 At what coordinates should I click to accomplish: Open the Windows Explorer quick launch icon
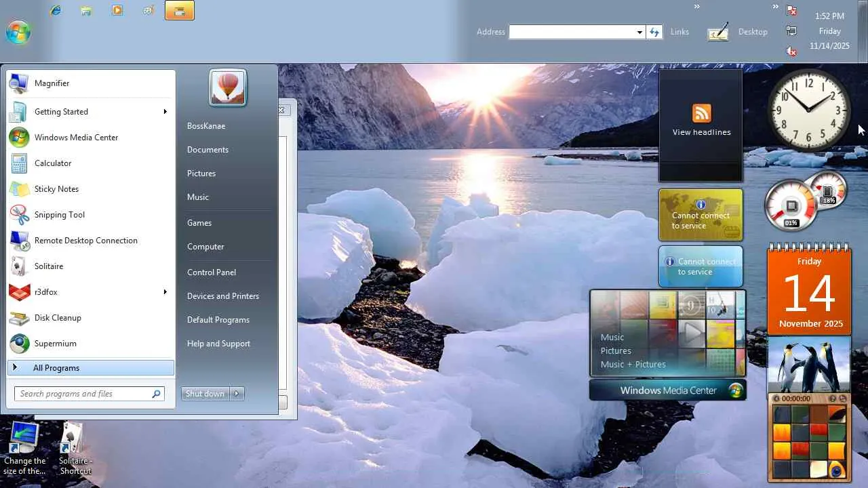coord(86,10)
